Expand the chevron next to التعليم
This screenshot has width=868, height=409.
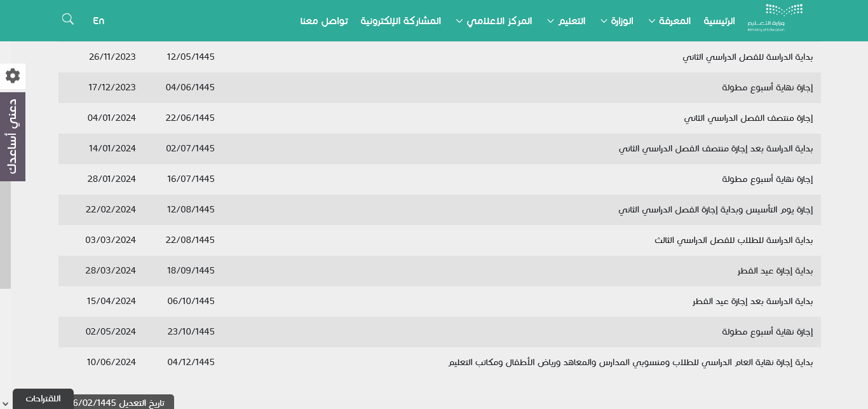(551, 21)
